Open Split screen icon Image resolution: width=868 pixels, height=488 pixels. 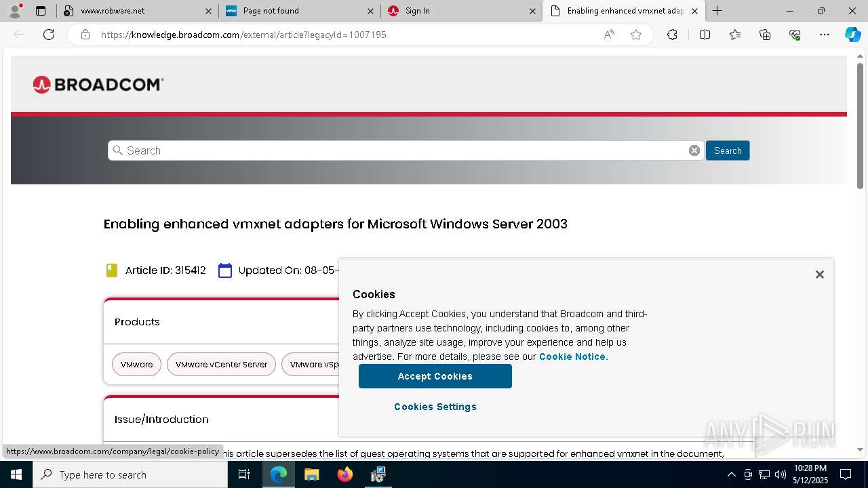[x=705, y=35]
